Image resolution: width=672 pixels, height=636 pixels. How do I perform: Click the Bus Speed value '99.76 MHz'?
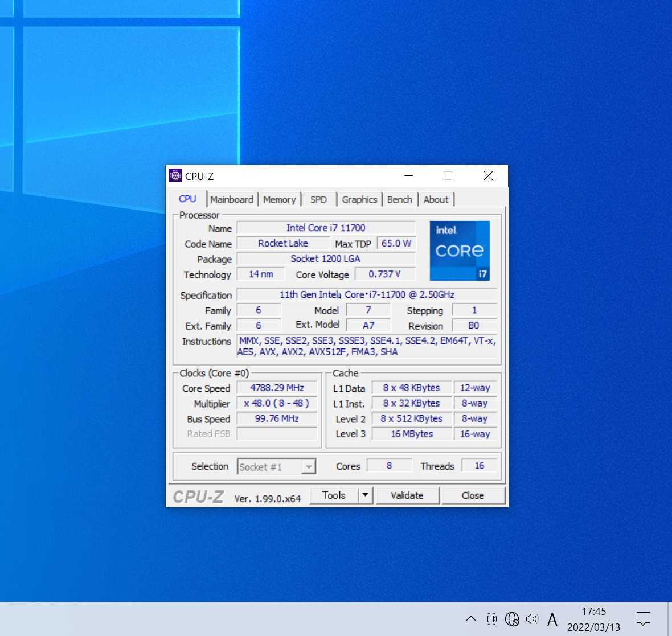click(x=277, y=418)
